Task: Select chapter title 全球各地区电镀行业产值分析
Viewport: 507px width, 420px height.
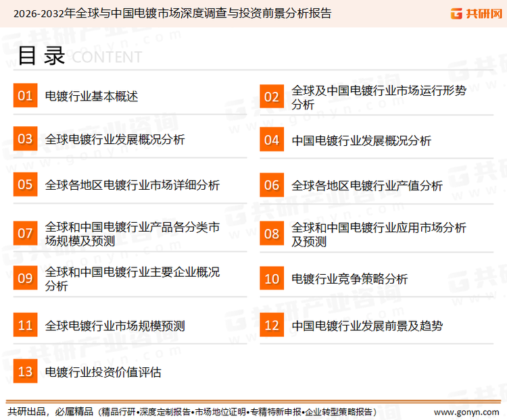Action: click(367, 186)
